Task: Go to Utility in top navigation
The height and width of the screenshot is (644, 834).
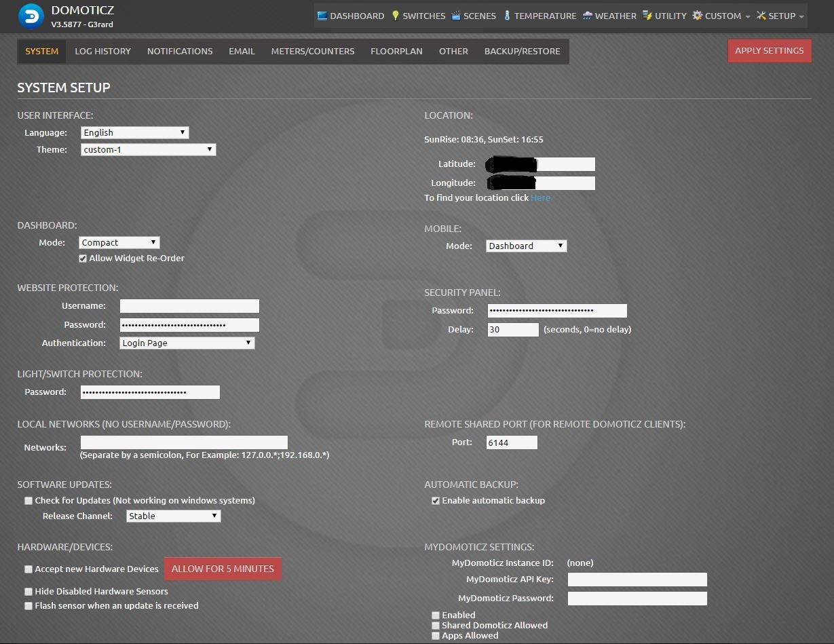Action: click(664, 16)
